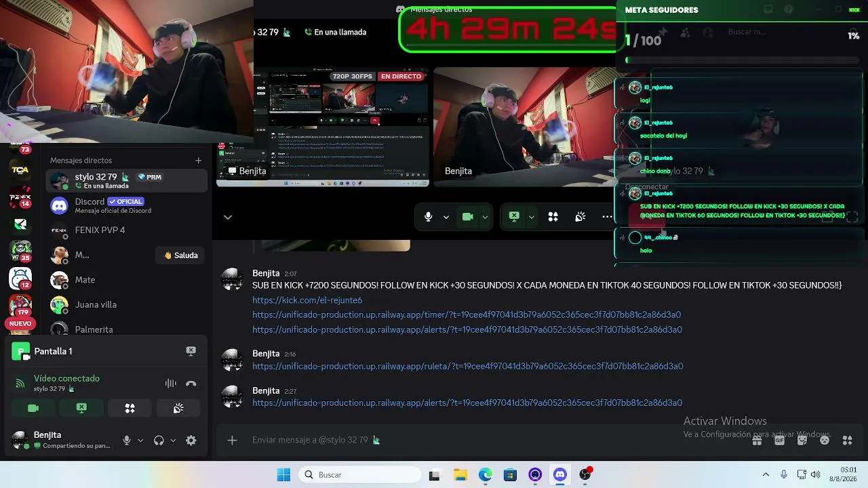This screenshot has height=488, width=868.
Task: Open camera options arrow in call controls
Action: point(485,217)
